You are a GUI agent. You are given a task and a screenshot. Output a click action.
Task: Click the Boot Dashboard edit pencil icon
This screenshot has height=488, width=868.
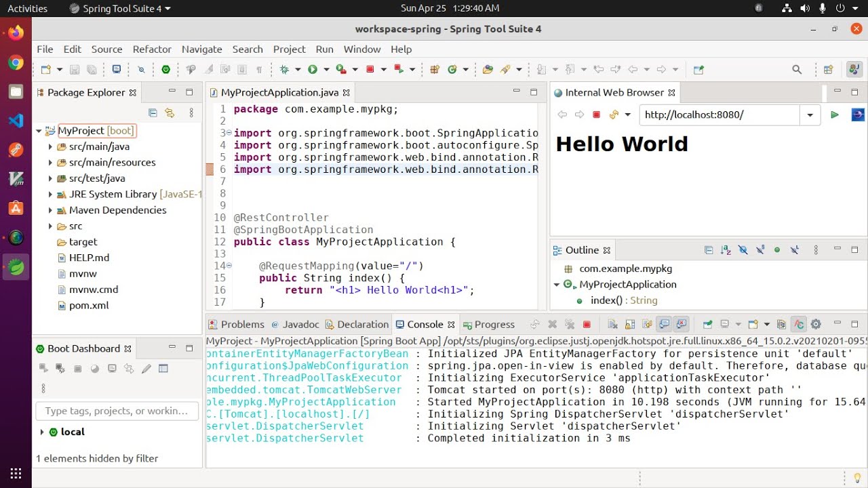146,369
